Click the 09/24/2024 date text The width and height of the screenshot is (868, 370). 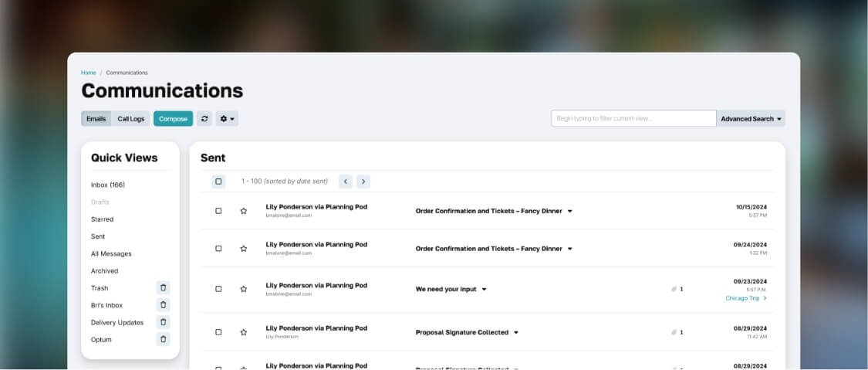pyautogui.click(x=750, y=244)
